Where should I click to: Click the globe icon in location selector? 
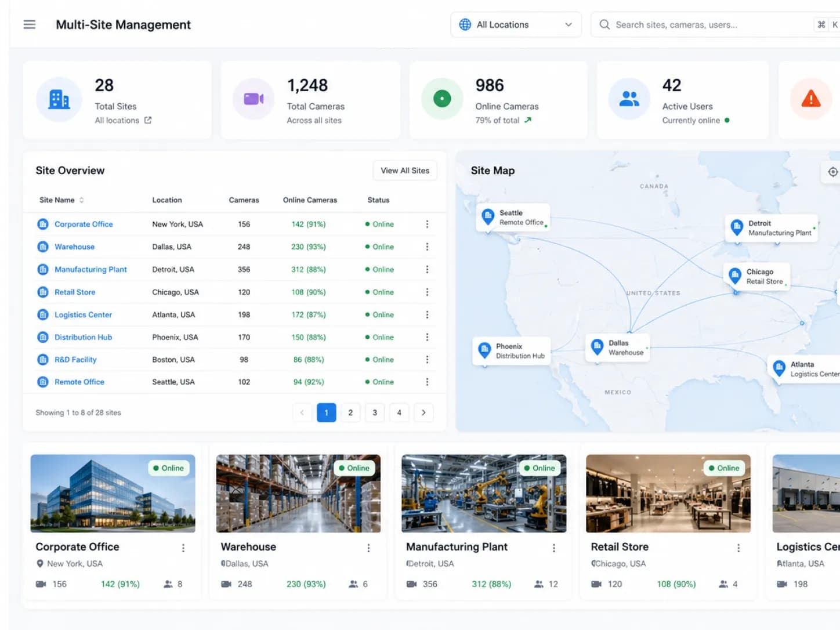[465, 24]
